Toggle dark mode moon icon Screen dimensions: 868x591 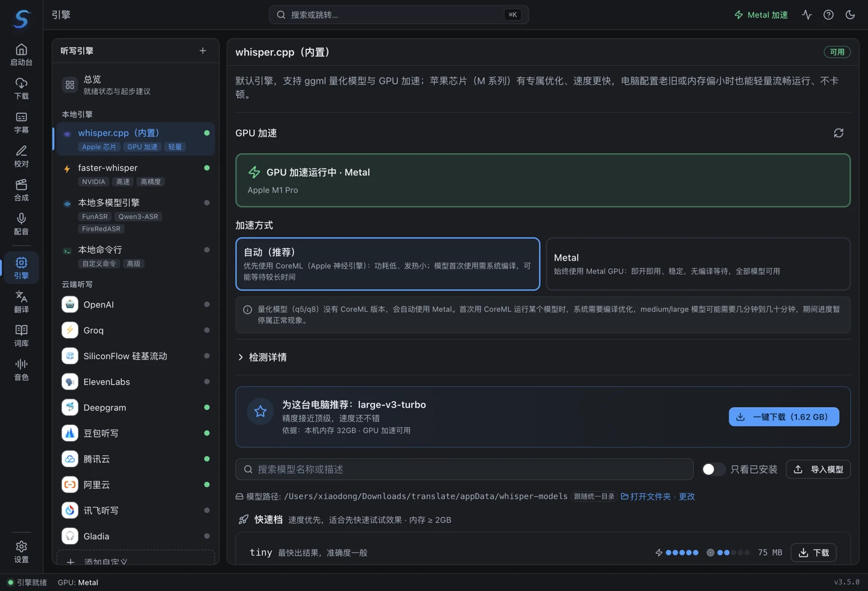[850, 14]
